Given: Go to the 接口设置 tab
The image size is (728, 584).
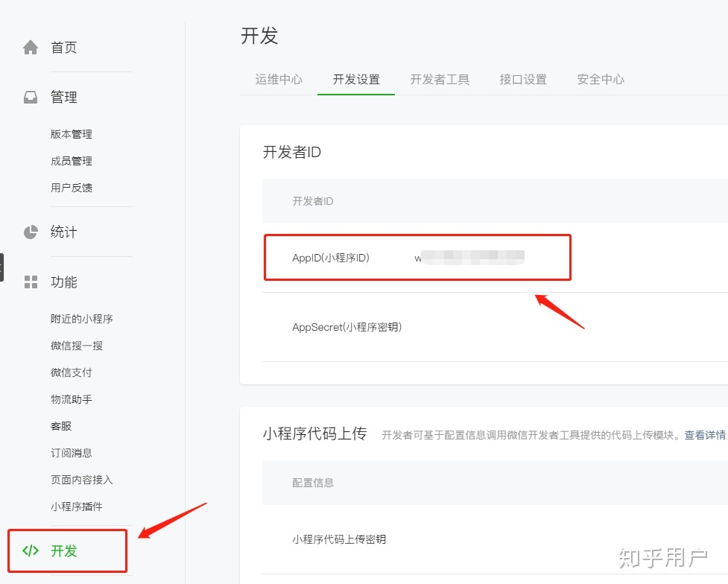Looking at the screenshot, I should tap(523, 80).
